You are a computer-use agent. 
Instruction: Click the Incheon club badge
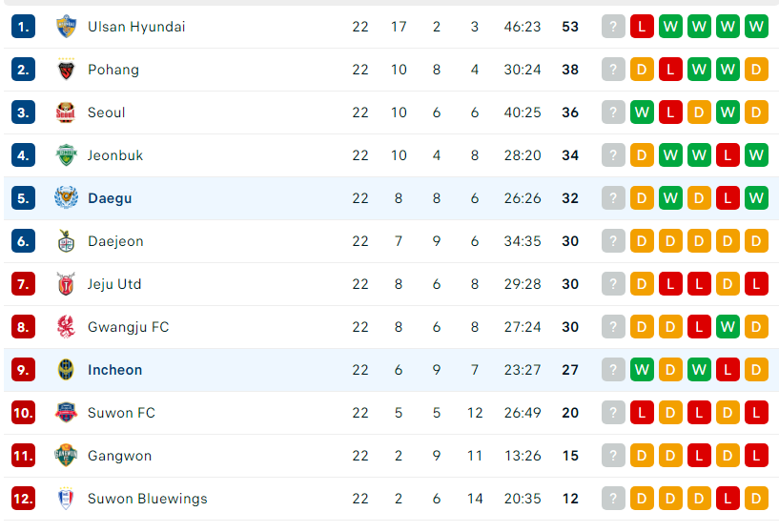tap(66, 370)
